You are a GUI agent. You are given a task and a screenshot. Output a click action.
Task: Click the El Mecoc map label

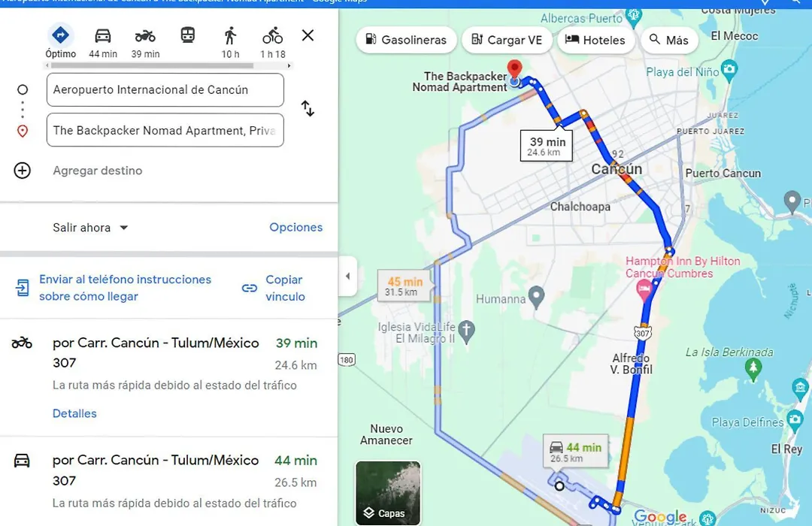pyautogui.click(x=735, y=36)
